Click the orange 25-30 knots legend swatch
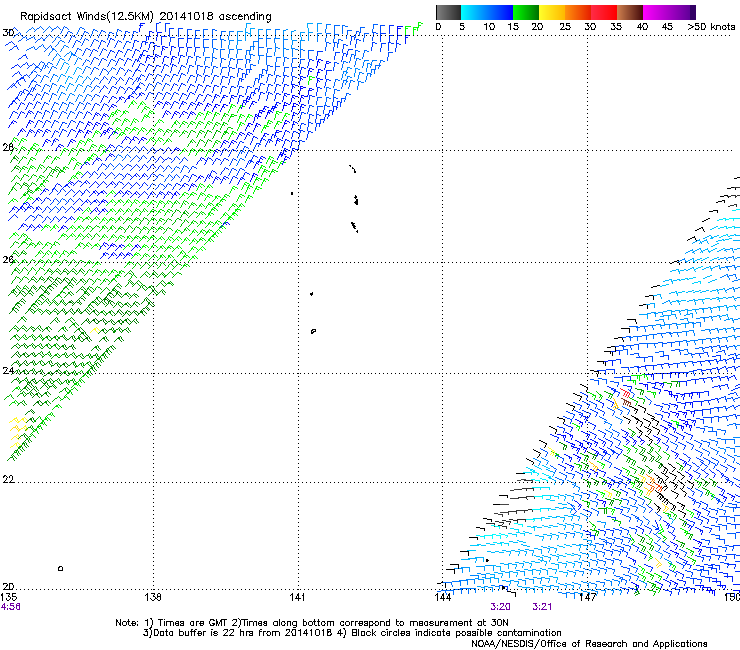This screenshot has width=740, height=650. 578,12
